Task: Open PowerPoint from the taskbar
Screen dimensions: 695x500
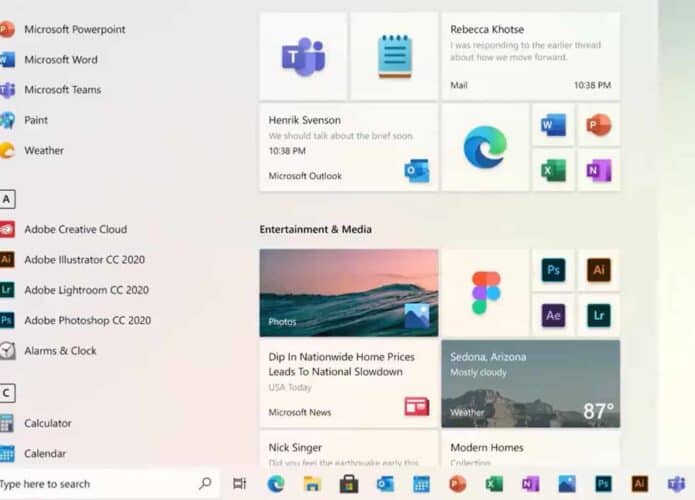Action: pyautogui.click(x=457, y=484)
